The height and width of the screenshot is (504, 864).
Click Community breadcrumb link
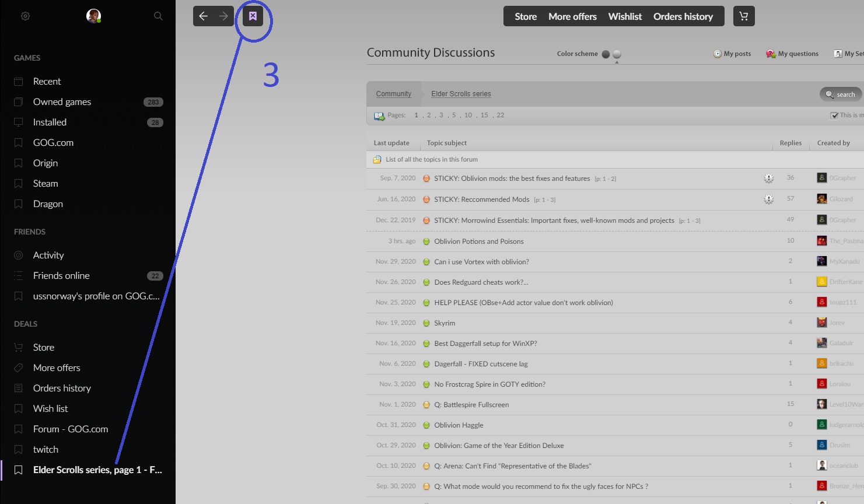coord(393,94)
